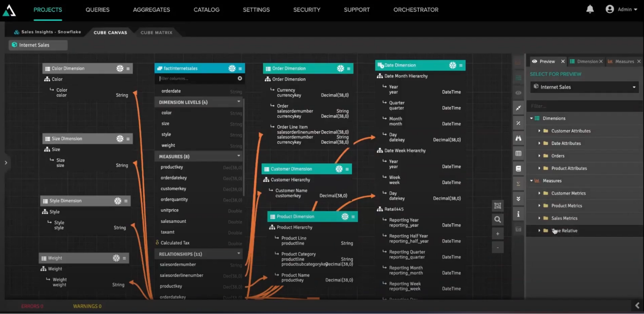Click the Filter field in Preview panel

pyautogui.click(x=584, y=106)
